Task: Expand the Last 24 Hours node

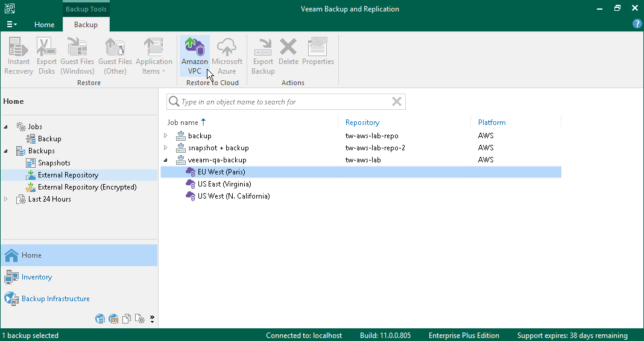Action: coord(6,199)
